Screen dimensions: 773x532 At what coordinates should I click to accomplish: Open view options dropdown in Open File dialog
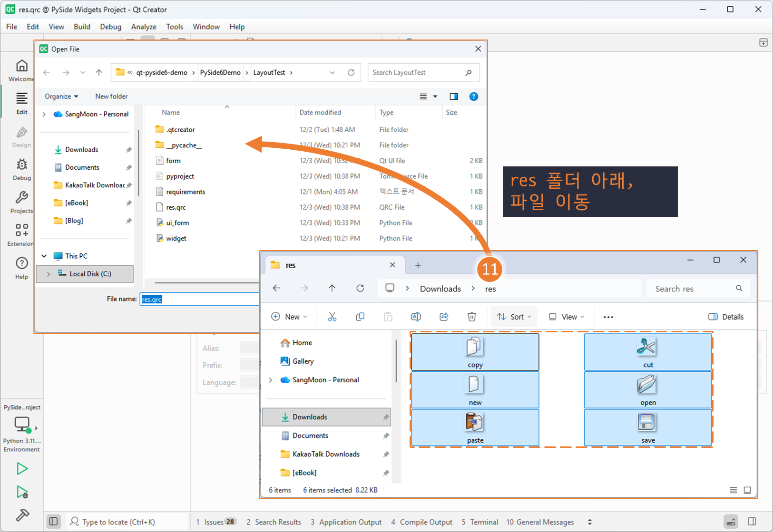435,97
